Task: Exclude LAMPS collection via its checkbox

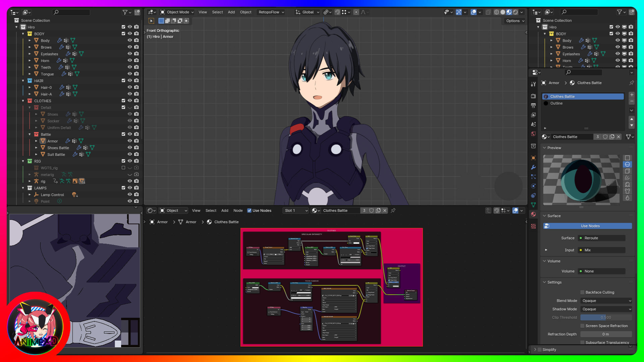Action: [x=123, y=188]
